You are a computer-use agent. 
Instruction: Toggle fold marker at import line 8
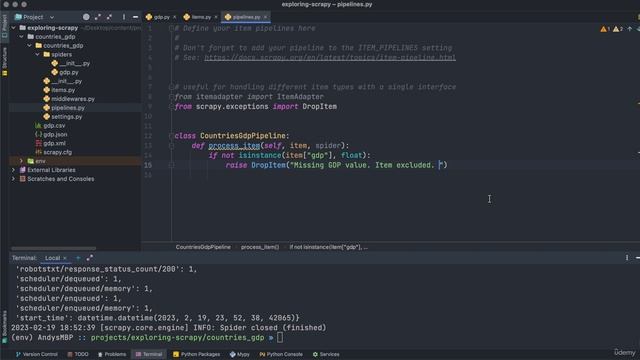(171, 97)
